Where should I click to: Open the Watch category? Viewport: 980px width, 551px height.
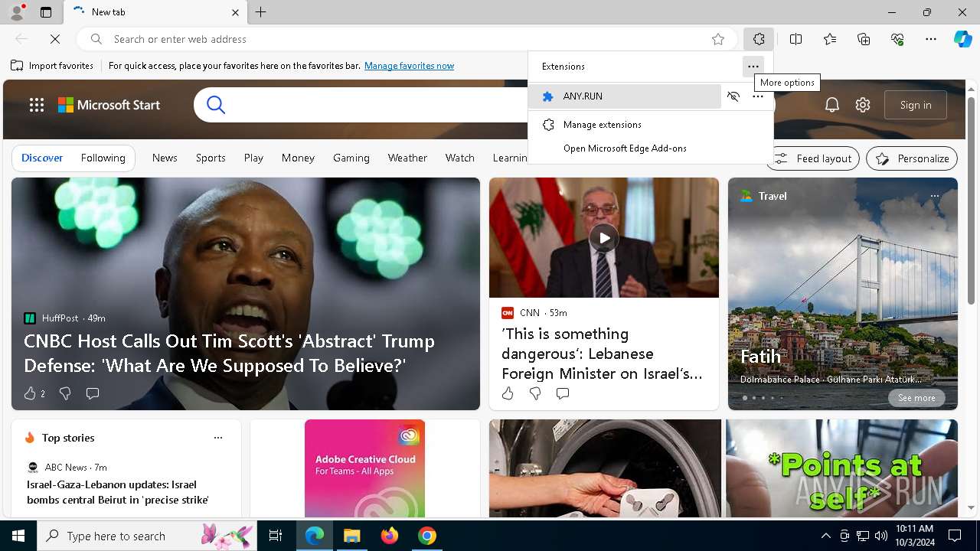coord(460,158)
